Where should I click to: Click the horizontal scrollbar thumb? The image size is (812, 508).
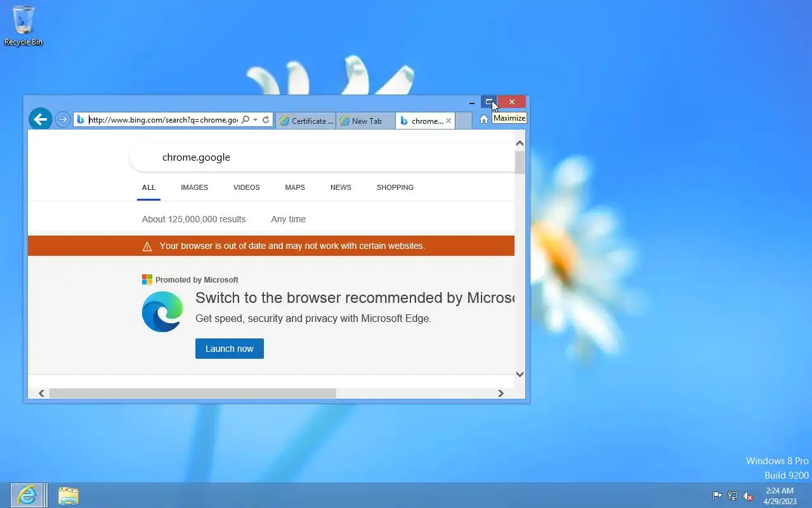193,394
